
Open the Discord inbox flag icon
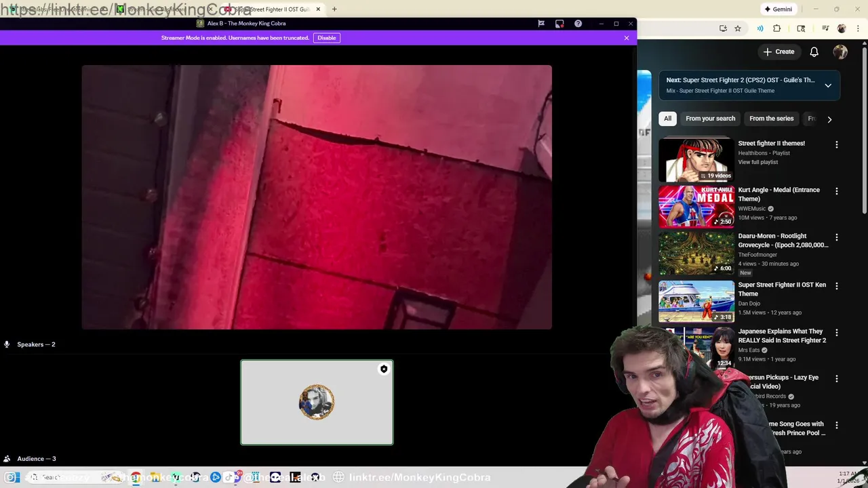(x=541, y=24)
